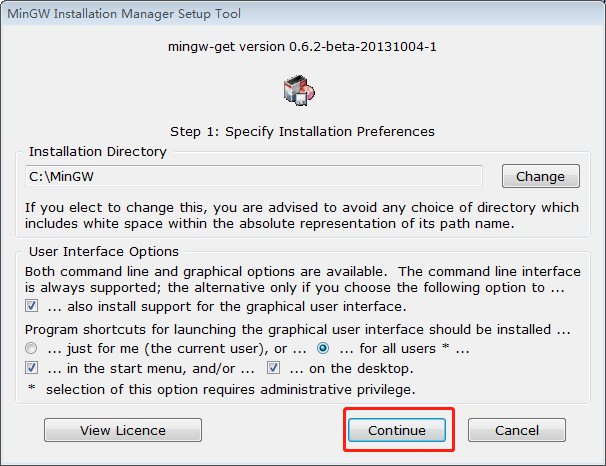
Task: Click the User Interface Options group label
Action: pos(104,252)
